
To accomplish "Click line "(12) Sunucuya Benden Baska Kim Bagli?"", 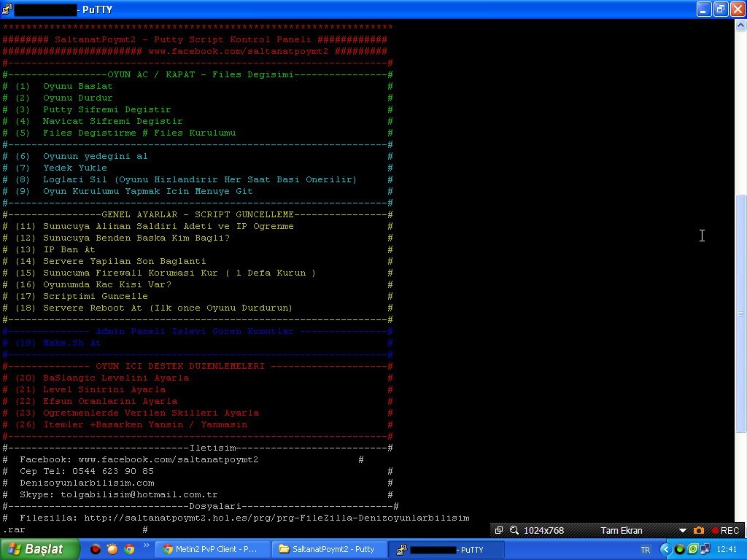I will (123, 238).
